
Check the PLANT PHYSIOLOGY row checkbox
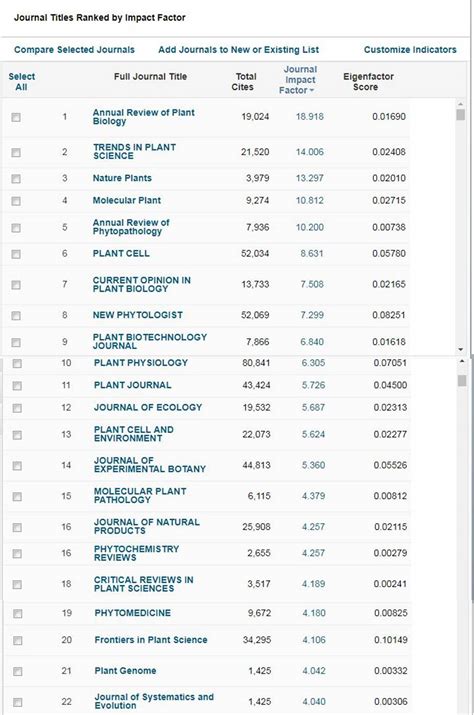pyautogui.click(x=17, y=363)
